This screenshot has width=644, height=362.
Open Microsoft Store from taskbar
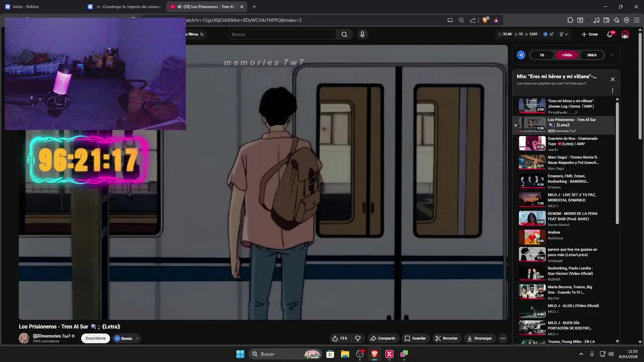(331, 354)
